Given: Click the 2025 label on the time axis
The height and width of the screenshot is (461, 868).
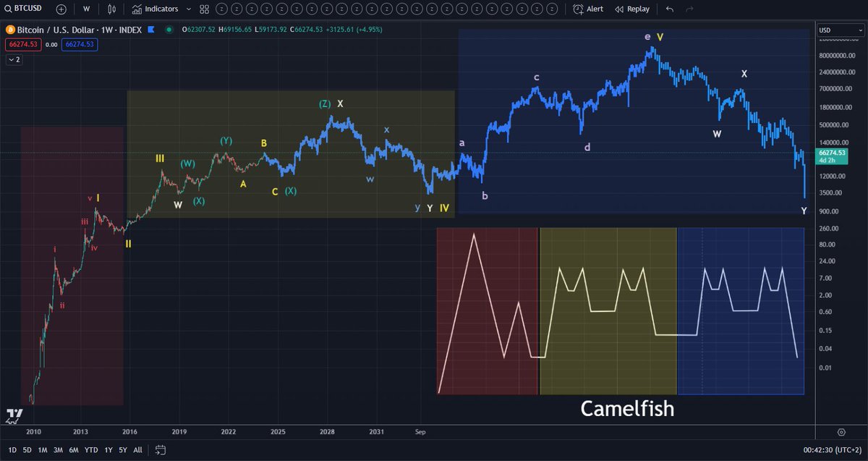Looking at the screenshot, I should point(278,432).
